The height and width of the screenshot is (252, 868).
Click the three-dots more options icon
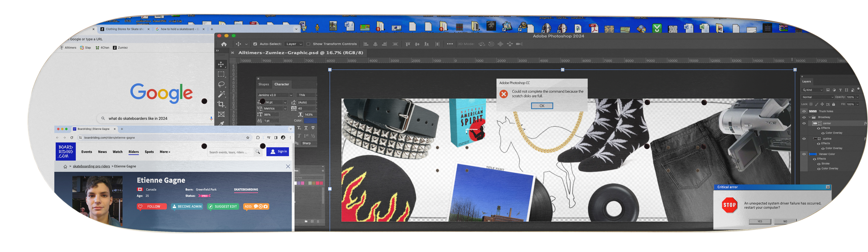click(x=449, y=44)
